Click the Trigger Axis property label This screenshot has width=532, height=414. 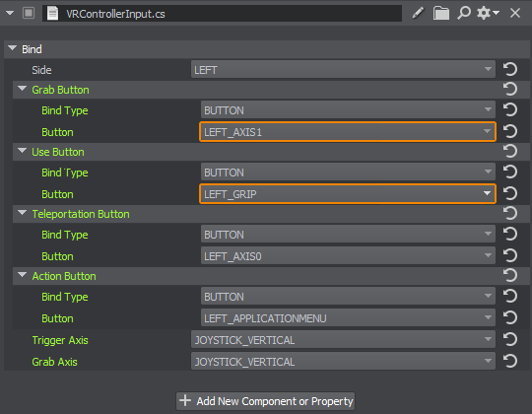[60, 340]
